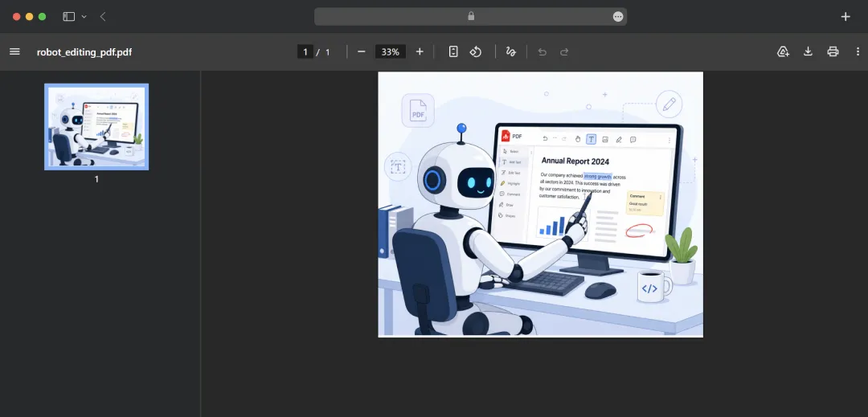Click the redo arrow in PDF toolbar

(564, 51)
